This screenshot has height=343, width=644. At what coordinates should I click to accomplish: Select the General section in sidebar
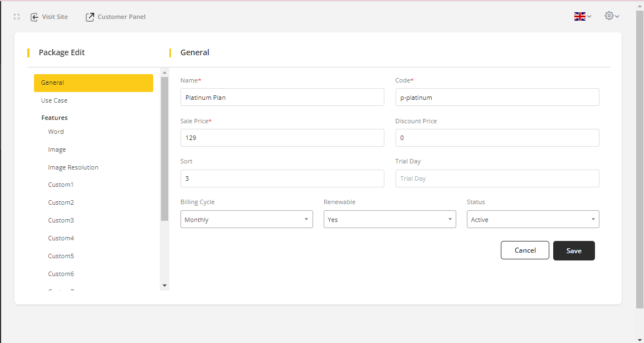coord(93,83)
